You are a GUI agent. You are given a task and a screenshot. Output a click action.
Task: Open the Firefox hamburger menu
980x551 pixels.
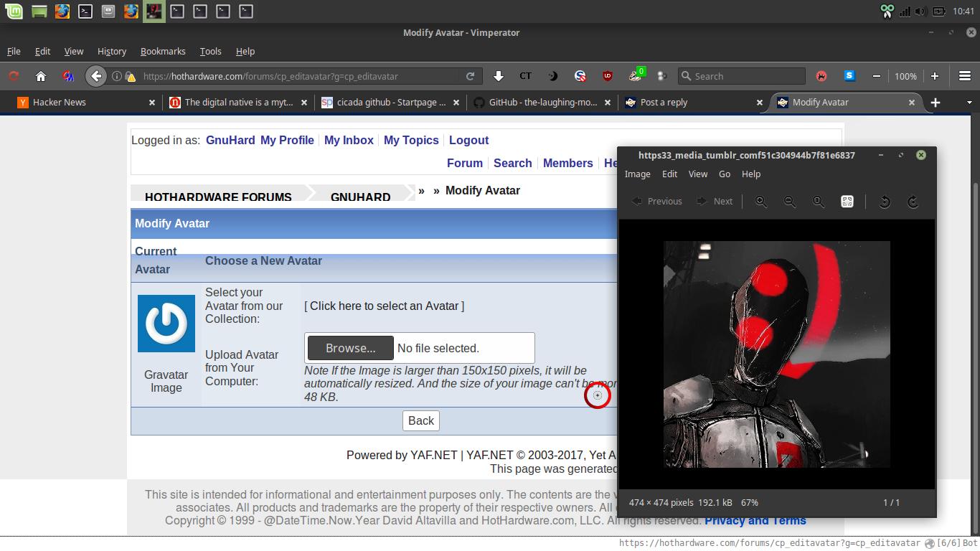pyautogui.click(x=965, y=76)
